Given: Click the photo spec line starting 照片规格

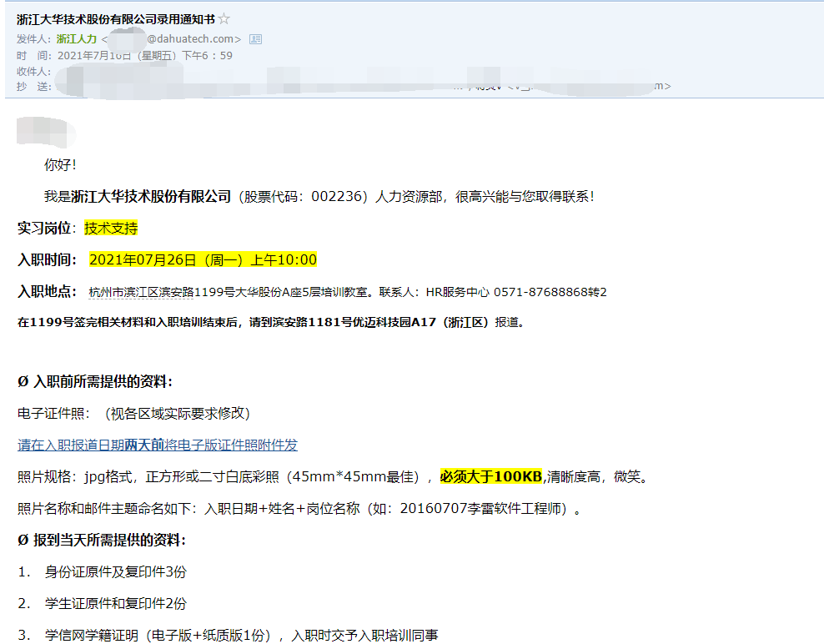Looking at the screenshot, I should [334, 477].
